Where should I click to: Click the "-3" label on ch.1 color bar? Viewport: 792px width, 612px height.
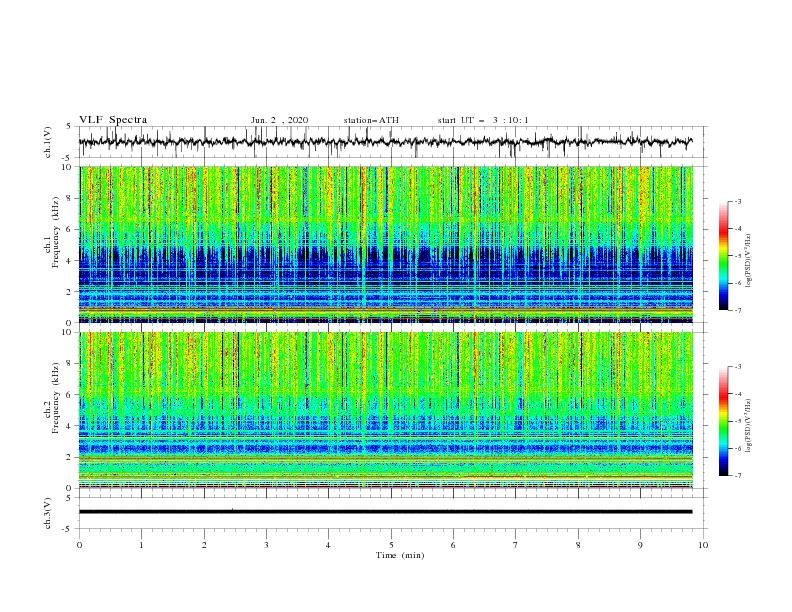click(737, 201)
